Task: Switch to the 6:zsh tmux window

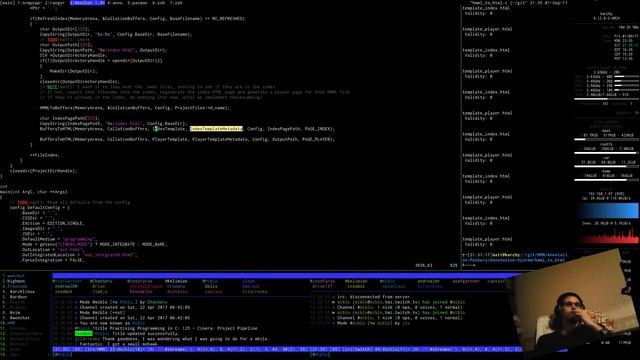Action: pyautogui.click(x=159, y=2)
